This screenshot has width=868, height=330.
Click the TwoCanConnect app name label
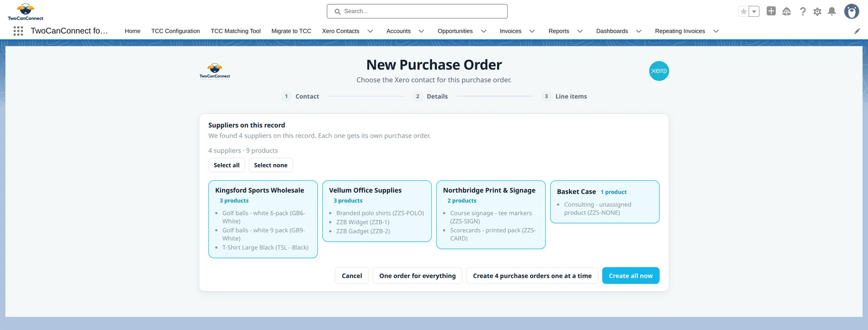(x=69, y=31)
